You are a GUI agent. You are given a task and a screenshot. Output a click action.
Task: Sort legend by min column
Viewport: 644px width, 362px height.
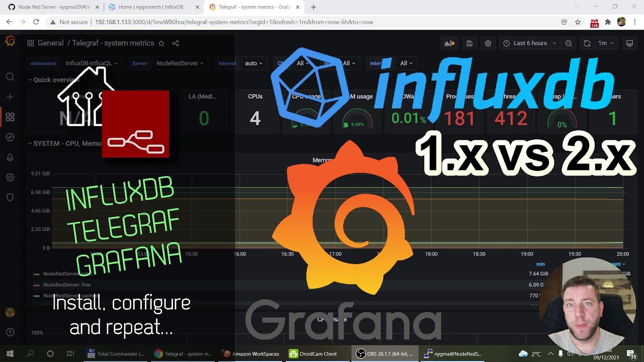pyautogui.click(x=540, y=264)
